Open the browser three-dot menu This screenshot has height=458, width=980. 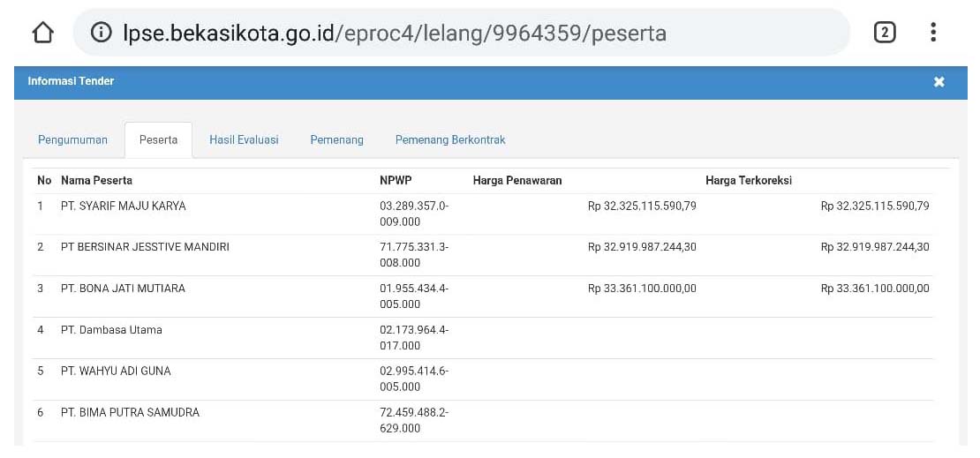933,33
